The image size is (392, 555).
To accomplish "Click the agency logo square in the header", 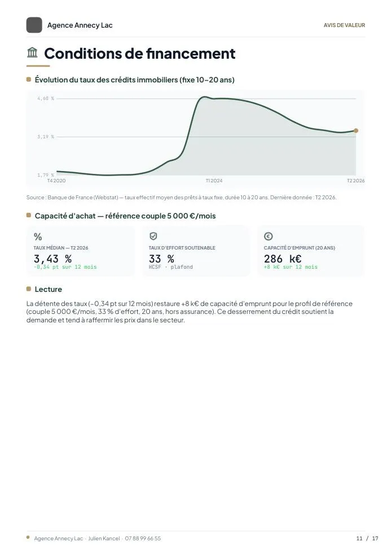I will click(x=34, y=25).
